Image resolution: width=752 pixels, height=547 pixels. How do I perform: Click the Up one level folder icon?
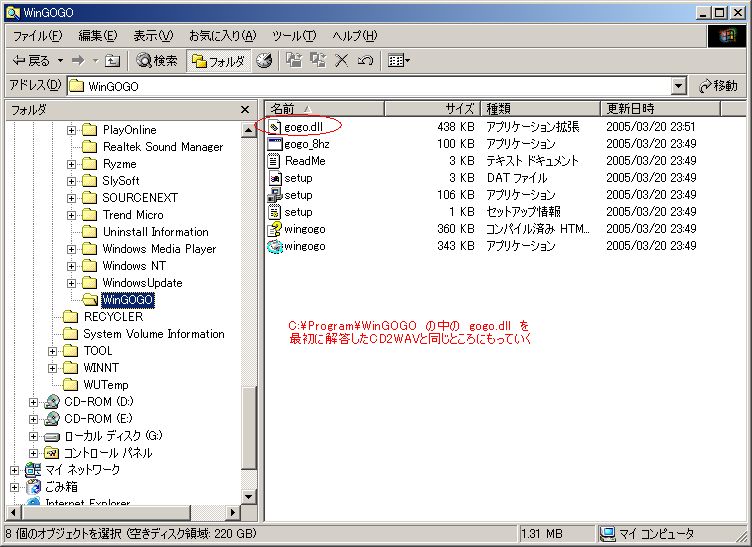pos(113,61)
